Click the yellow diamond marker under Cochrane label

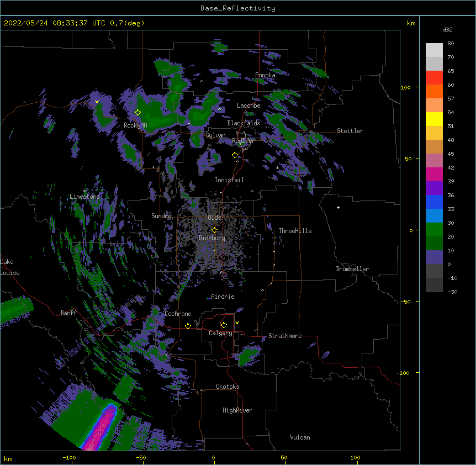pos(188,326)
